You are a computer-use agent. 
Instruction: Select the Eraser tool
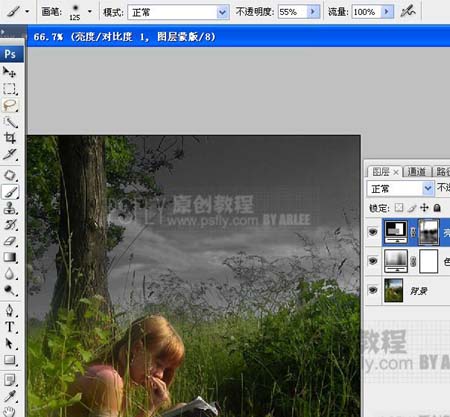tap(9, 241)
